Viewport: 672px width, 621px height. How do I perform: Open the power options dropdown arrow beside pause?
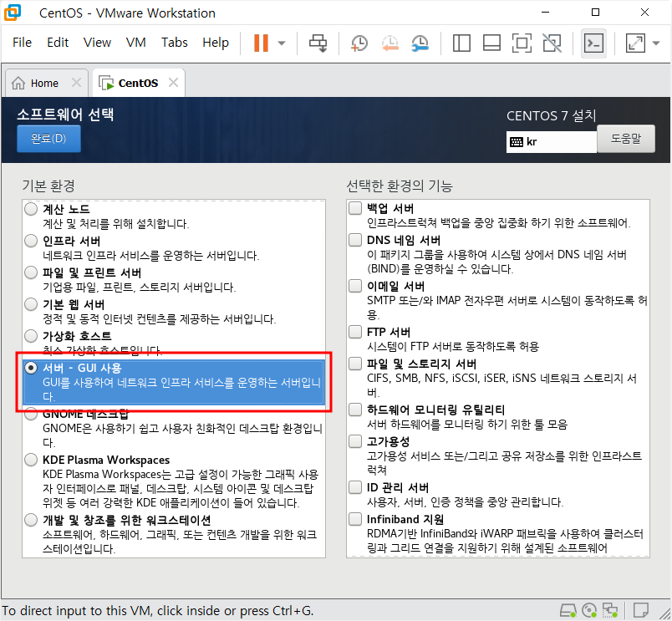pos(282,43)
